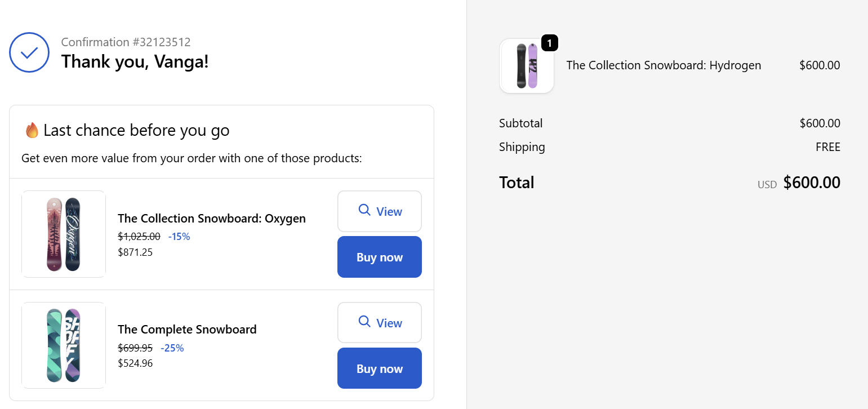Viewport: 868px width, 409px height.
Task: Click the fire emoji beside Last chance
Action: pyautogui.click(x=32, y=131)
